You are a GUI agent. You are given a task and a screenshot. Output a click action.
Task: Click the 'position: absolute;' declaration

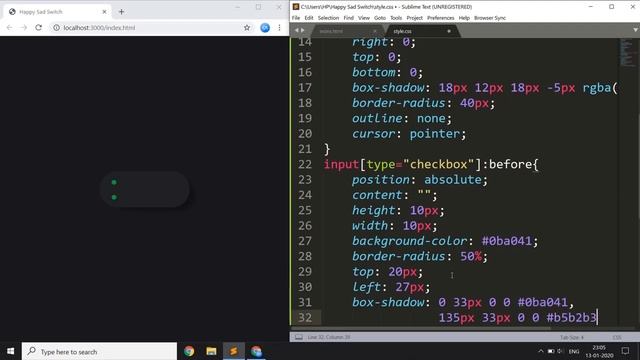coord(420,180)
